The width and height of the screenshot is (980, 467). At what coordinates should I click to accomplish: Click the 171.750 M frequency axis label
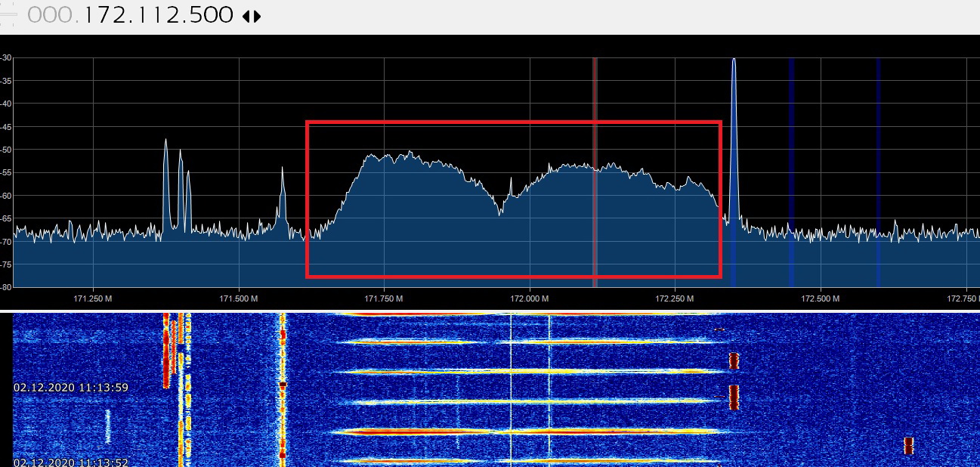pyautogui.click(x=383, y=298)
